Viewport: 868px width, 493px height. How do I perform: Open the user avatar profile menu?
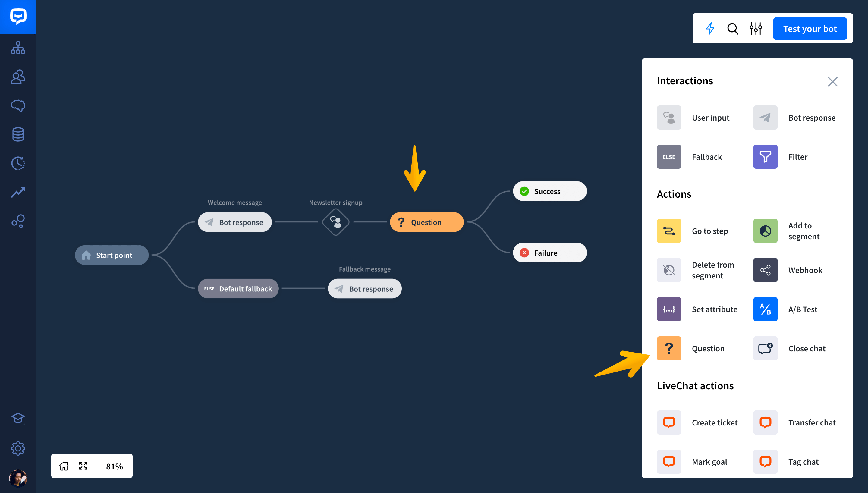[18, 478]
